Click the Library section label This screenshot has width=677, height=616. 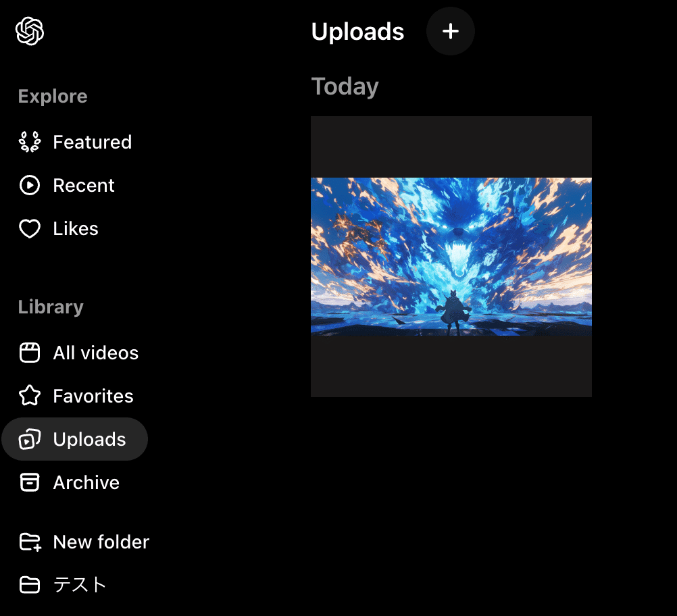51,307
